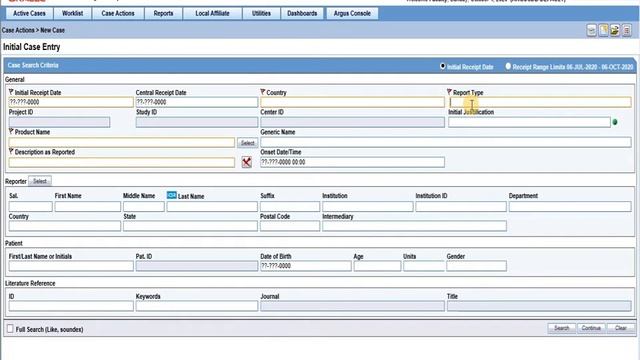The width and height of the screenshot is (640, 360).
Task: Click the Onset Date/Time field
Action: click(x=353, y=162)
